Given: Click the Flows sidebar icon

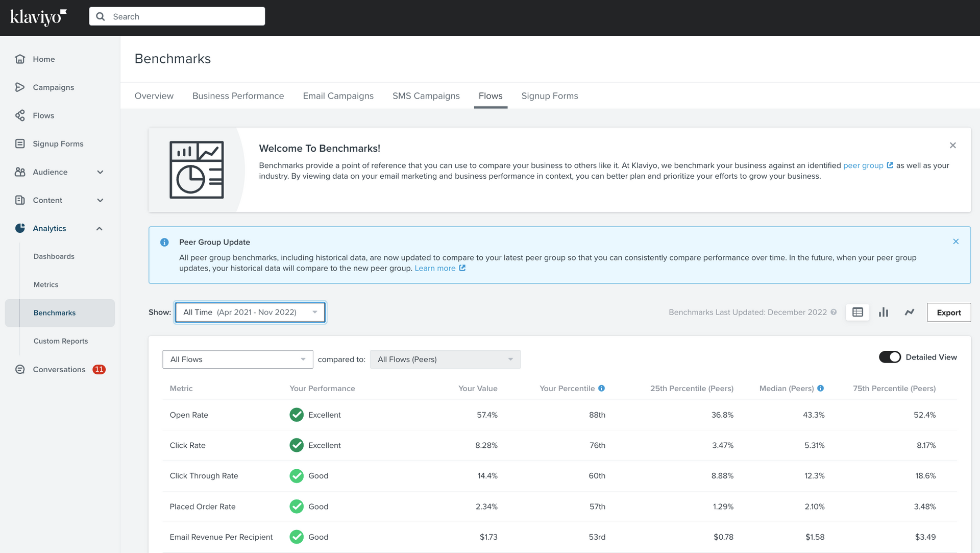Looking at the screenshot, I should click(x=20, y=115).
